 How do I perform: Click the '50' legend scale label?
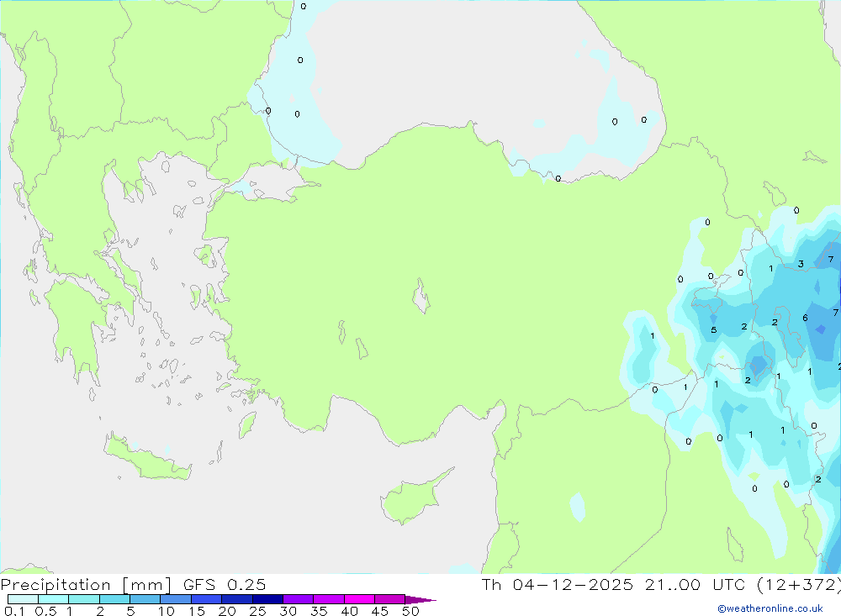[410, 611]
